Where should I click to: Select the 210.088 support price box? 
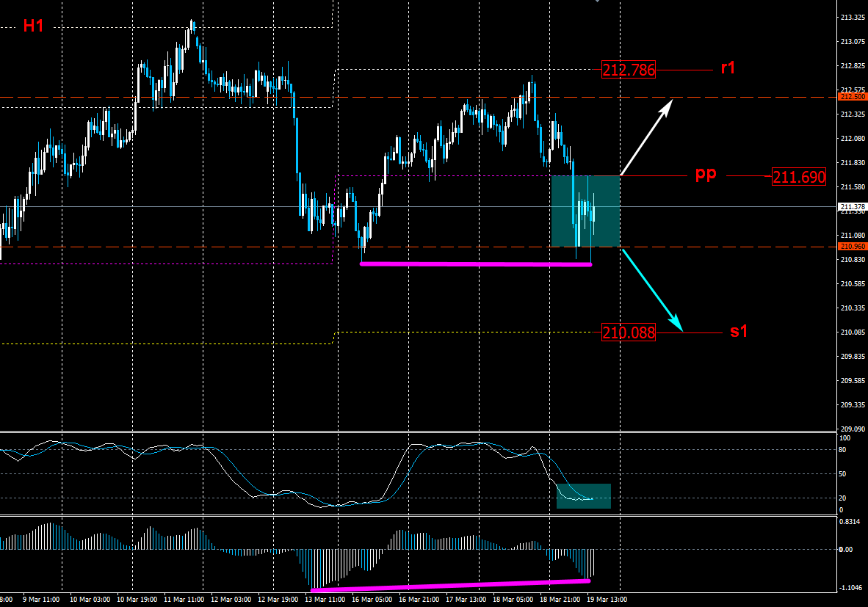[x=629, y=332]
